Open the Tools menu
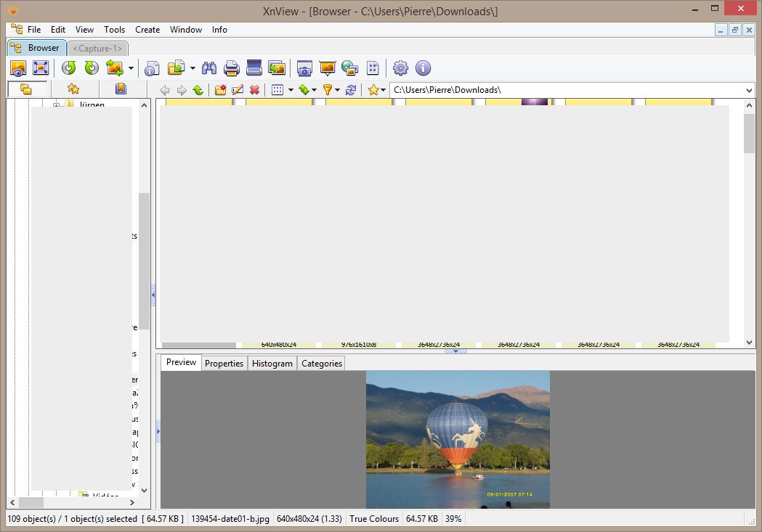The image size is (762, 532). (x=114, y=30)
